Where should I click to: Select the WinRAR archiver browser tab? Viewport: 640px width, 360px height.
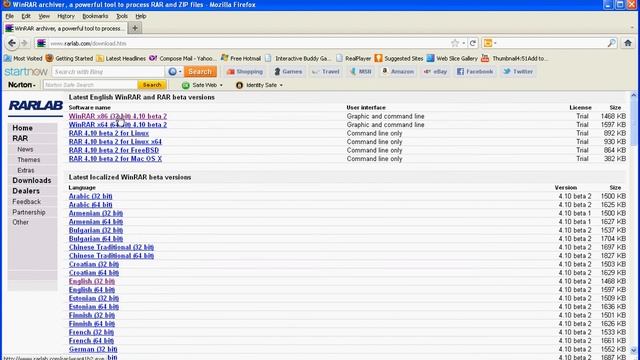point(65,28)
